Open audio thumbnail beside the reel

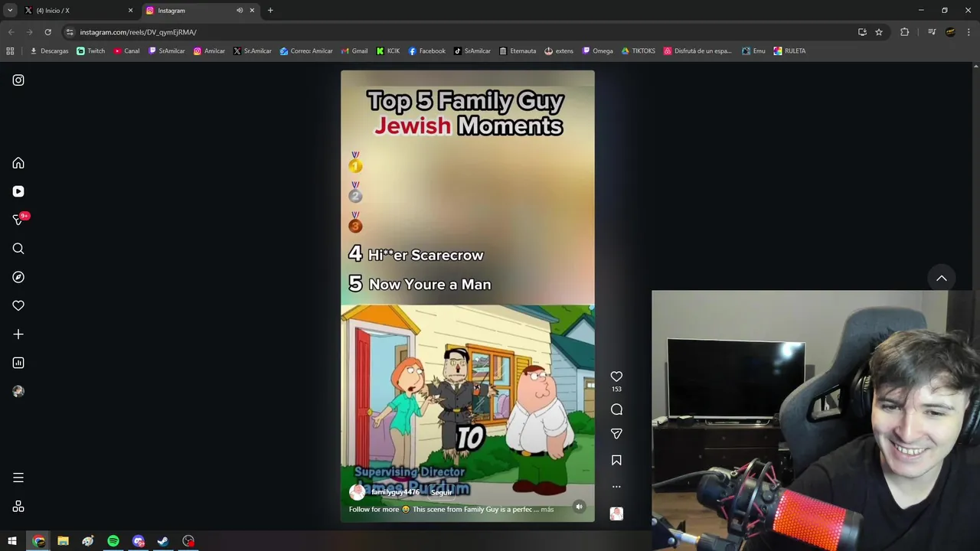coord(616,514)
